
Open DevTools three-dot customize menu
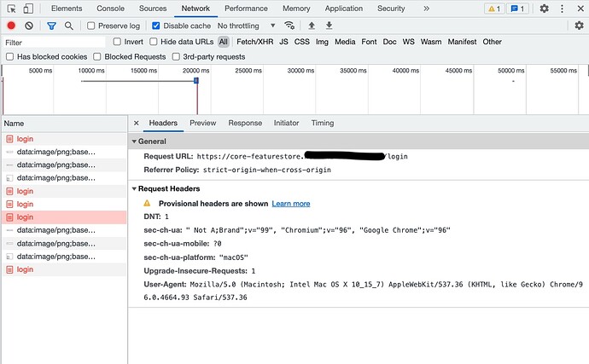pos(562,9)
